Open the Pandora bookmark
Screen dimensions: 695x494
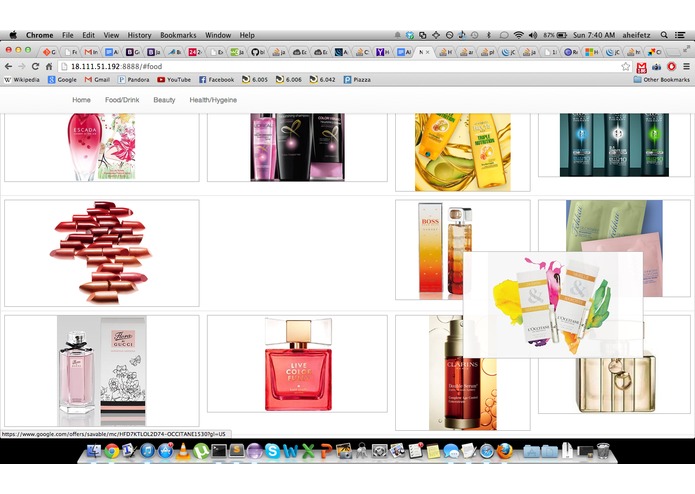[134, 80]
